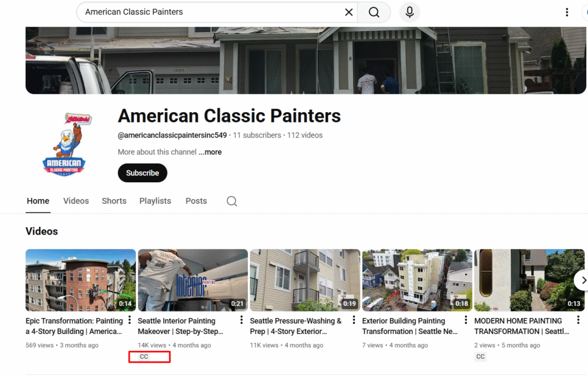Play the Seattle Interior Painting thumbnail
Viewport: 588px width, 376px height.
coord(193,280)
